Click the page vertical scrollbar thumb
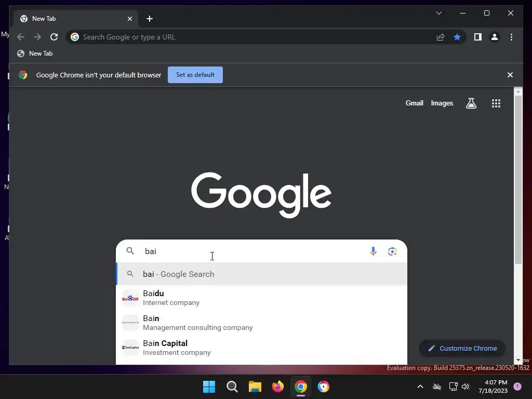 pyautogui.click(x=518, y=180)
